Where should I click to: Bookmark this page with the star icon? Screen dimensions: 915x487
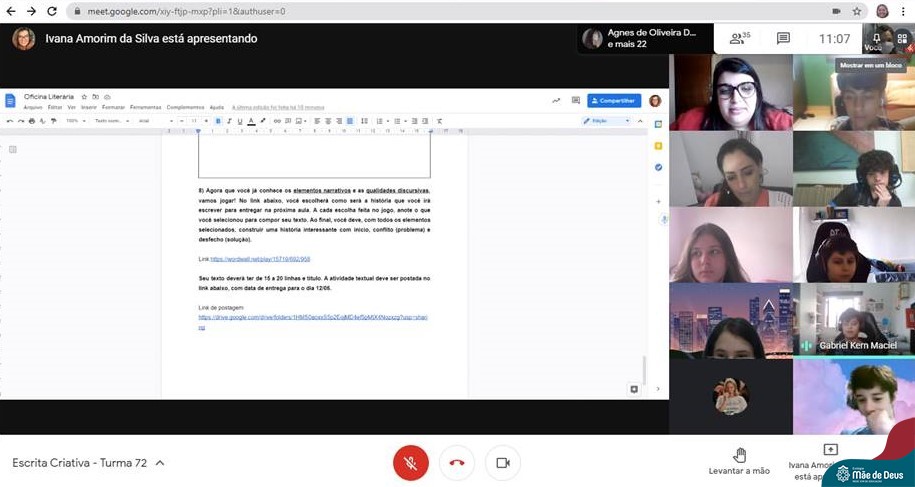857,11
